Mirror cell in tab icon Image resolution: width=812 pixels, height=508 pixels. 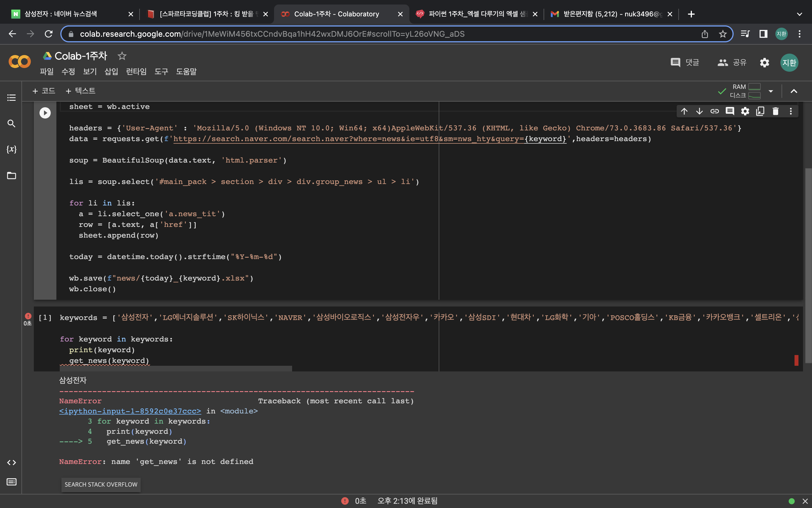click(760, 111)
